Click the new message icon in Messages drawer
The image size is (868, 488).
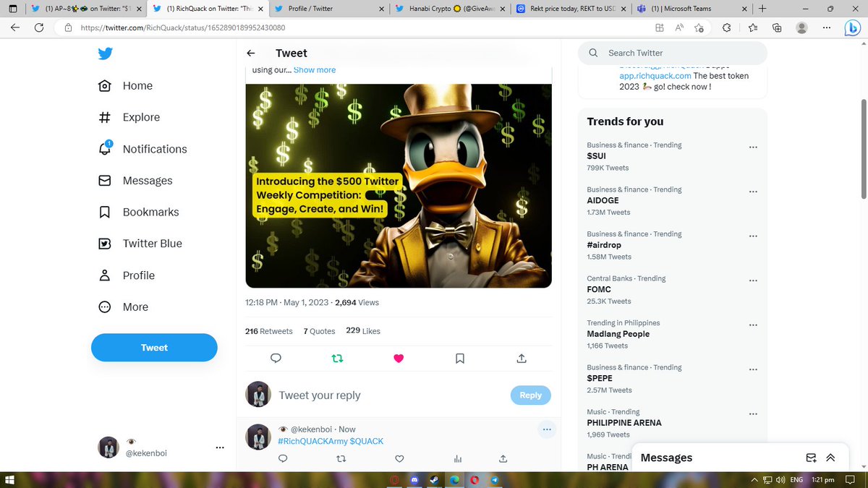pos(812,458)
